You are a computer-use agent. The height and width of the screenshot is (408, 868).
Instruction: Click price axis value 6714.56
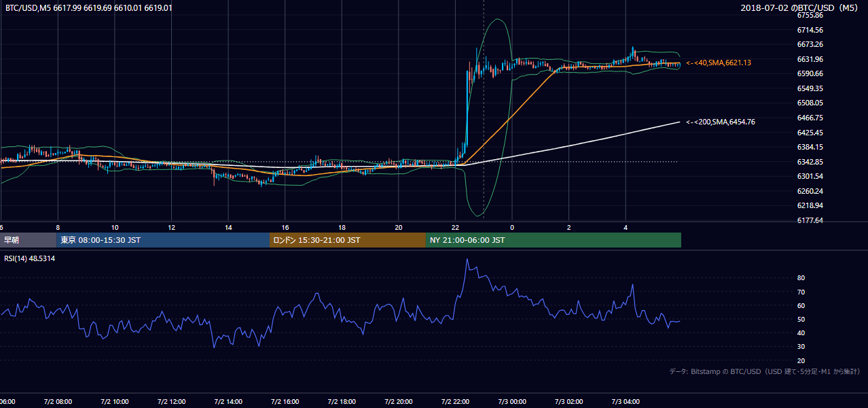click(x=810, y=30)
